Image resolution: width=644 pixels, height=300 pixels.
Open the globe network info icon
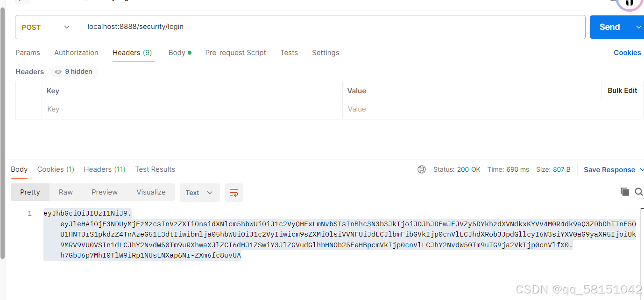pos(422,169)
